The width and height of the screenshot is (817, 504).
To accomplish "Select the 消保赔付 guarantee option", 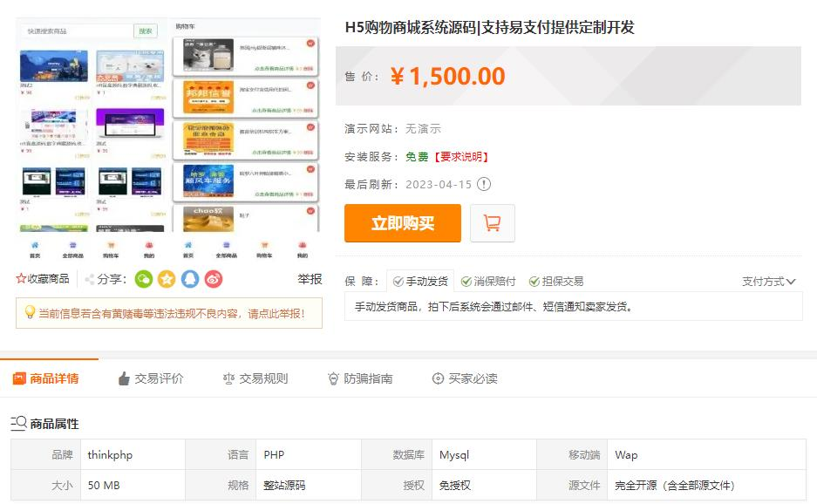I will coord(488,282).
